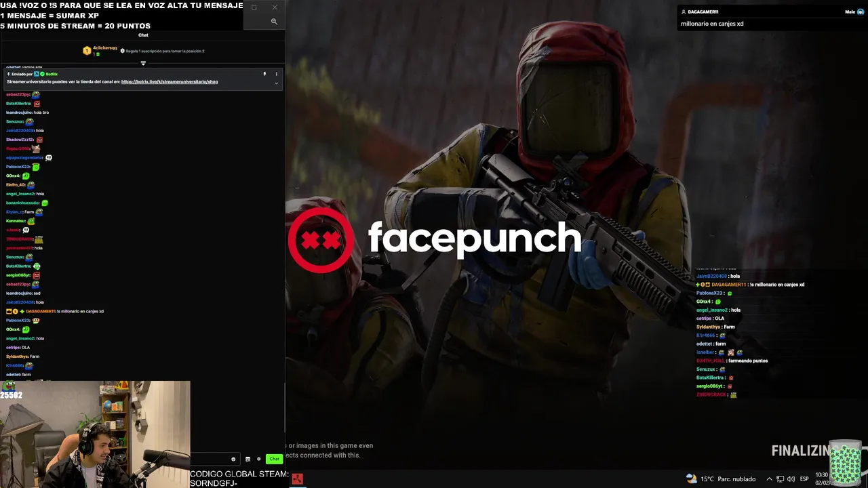
Task: Open the botrix.live shop link
Action: (x=170, y=81)
